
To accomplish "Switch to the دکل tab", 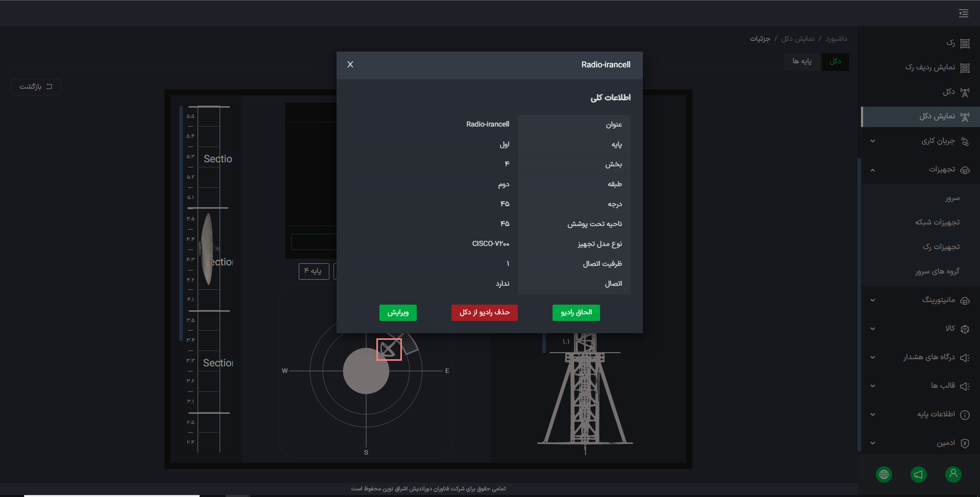I will click(x=835, y=62).
